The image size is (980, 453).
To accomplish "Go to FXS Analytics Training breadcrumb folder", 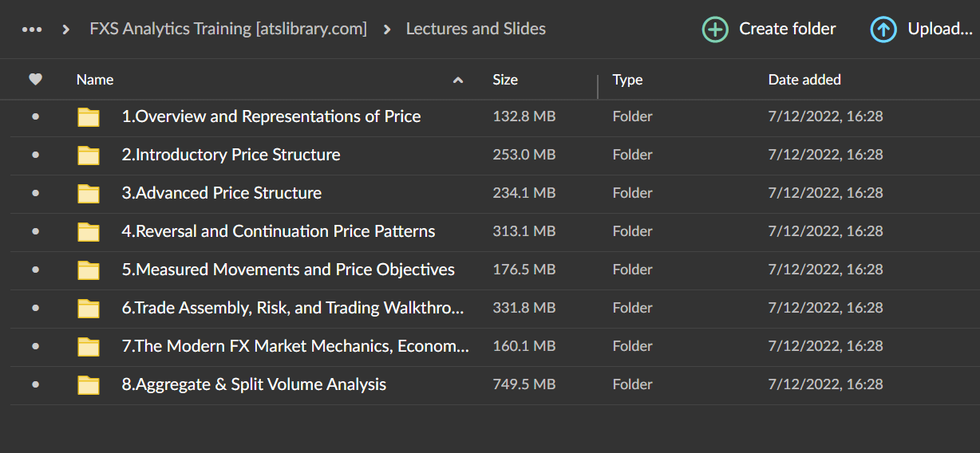I will (x=228, y=30).
